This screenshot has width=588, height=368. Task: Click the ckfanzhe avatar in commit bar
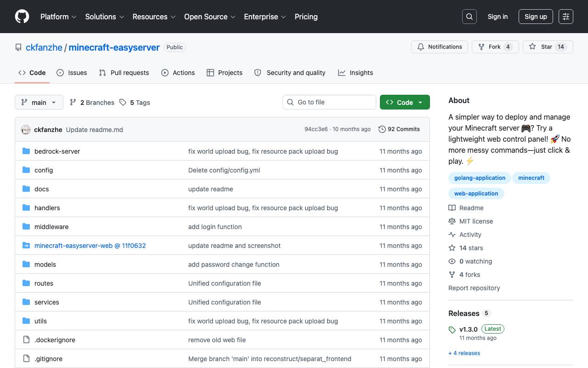[x=26, y=130]
